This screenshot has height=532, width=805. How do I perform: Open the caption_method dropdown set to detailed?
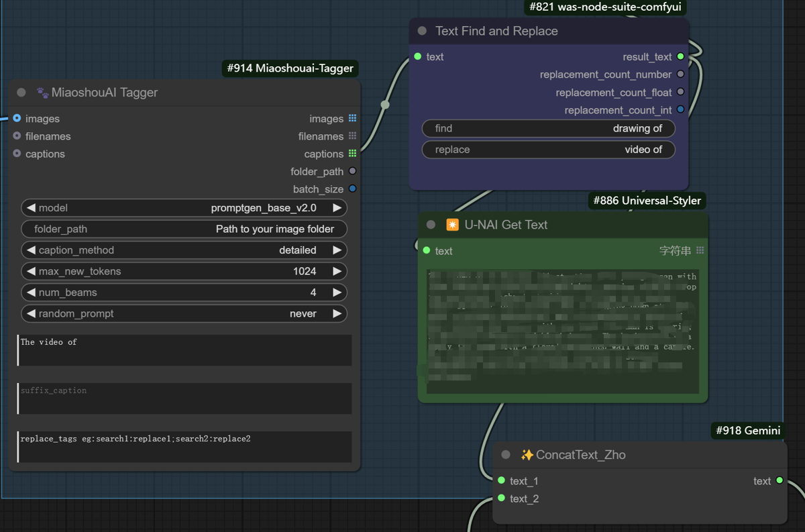tap(184, 250)
